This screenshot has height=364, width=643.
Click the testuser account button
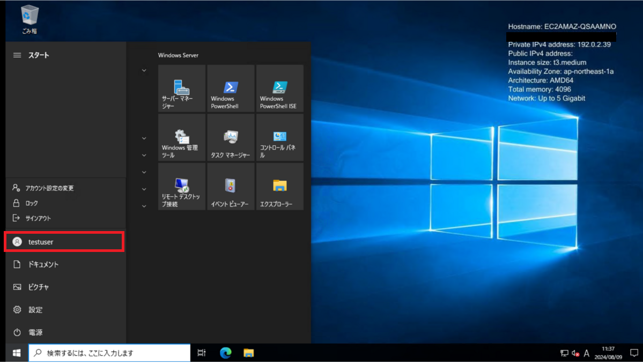tap(64, 242)
